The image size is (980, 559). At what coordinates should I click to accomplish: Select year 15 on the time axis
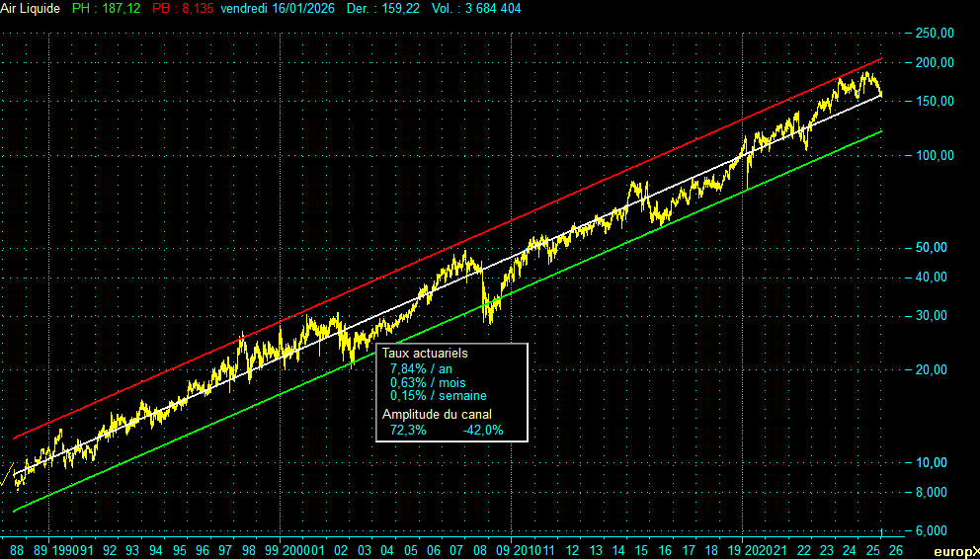click(x=641, y=549)
